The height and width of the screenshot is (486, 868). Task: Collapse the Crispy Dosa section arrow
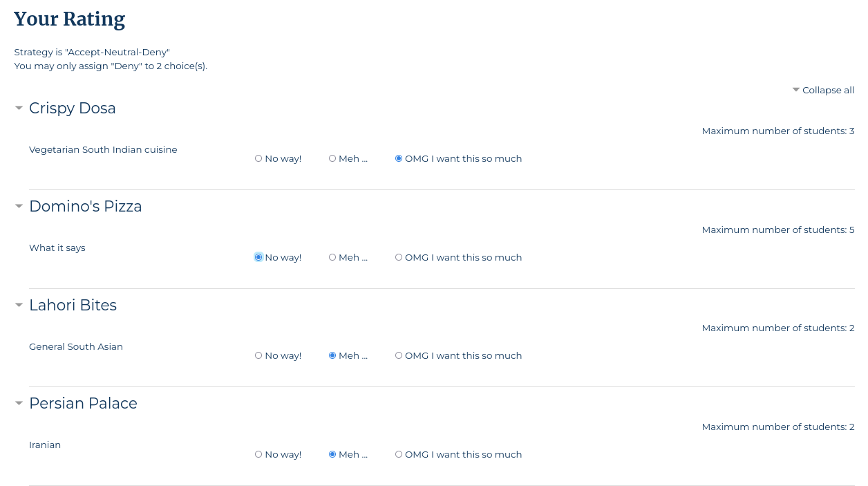click(x=19, y=108)
